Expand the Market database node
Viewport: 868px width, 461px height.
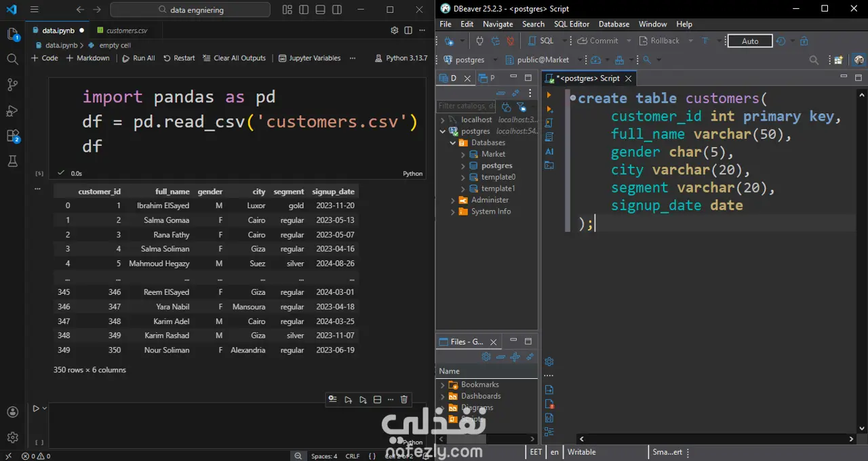pos(463,155)
